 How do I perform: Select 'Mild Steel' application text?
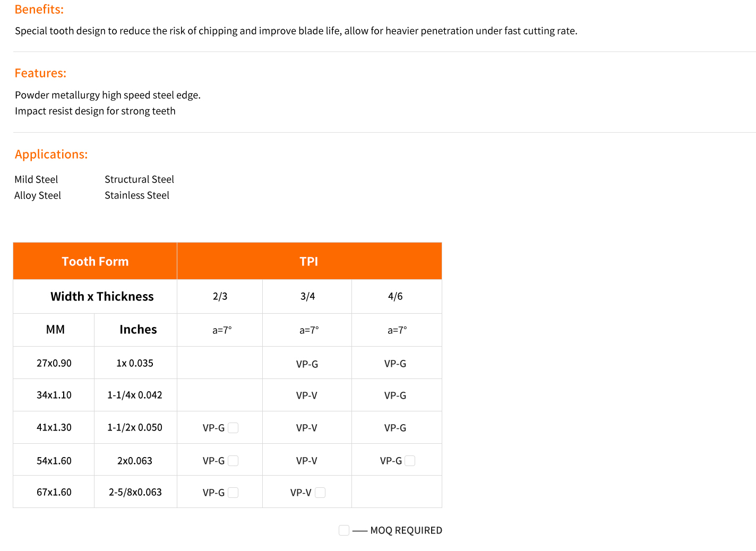click(x=36, y=179)
